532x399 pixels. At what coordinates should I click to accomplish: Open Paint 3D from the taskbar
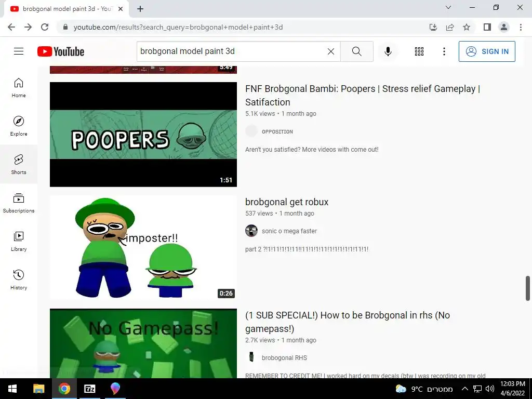(x=115, y=389)
